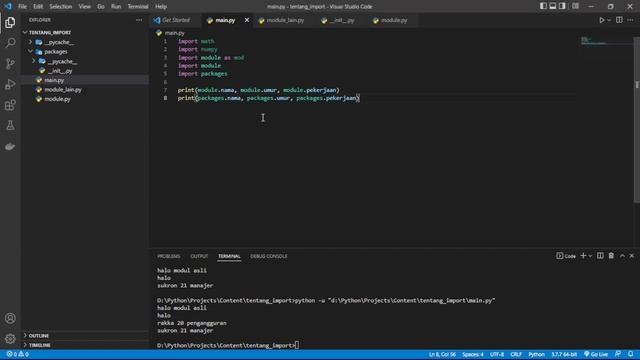Select main.py in explorer tree
Screen dimensions: 640x360
54,80
